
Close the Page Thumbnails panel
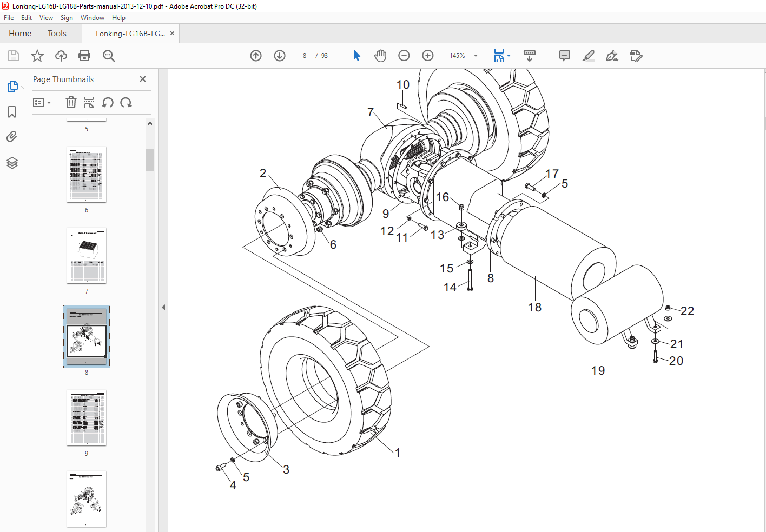click(143, 79)
